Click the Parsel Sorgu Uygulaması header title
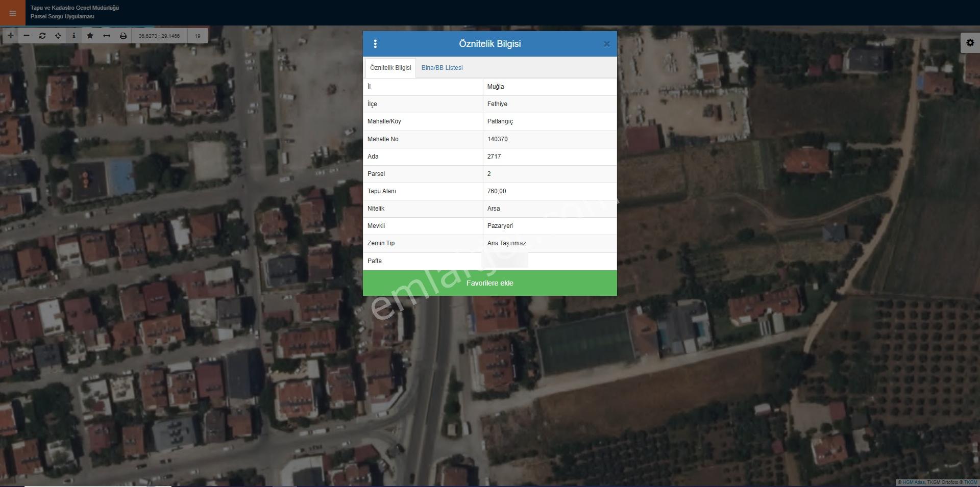Viewport: 980px width, 487px height. (x=62, y=17)
